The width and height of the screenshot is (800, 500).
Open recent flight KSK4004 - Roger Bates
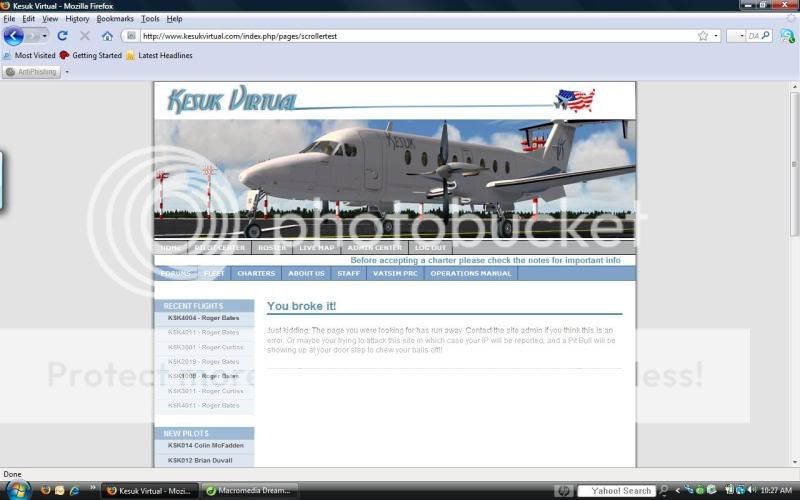tap(204, 318)
